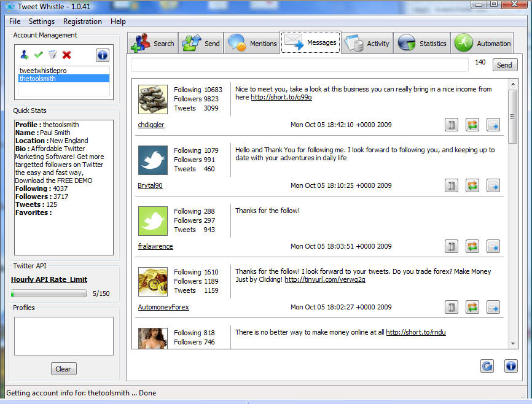Reply to the AutomoneyForex message
Image resolution: width=532 pixels, height=404 pixels.
click(493, 307)
